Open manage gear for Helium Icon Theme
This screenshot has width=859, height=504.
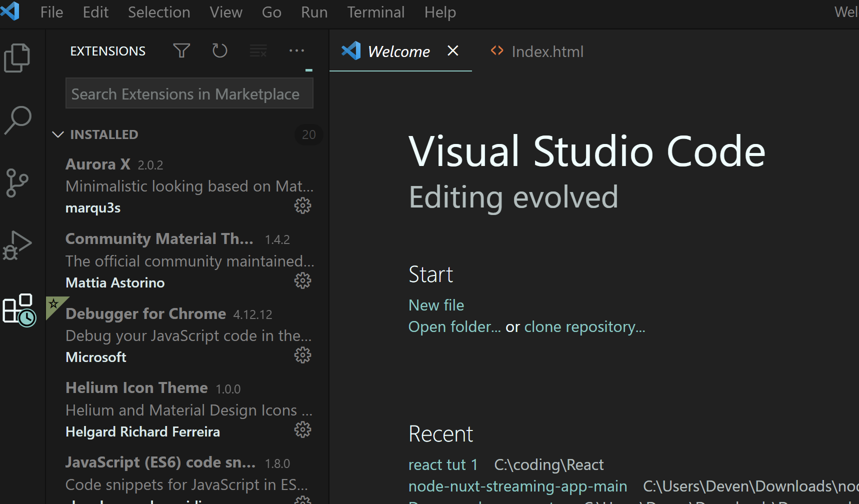tap(302, 429)
